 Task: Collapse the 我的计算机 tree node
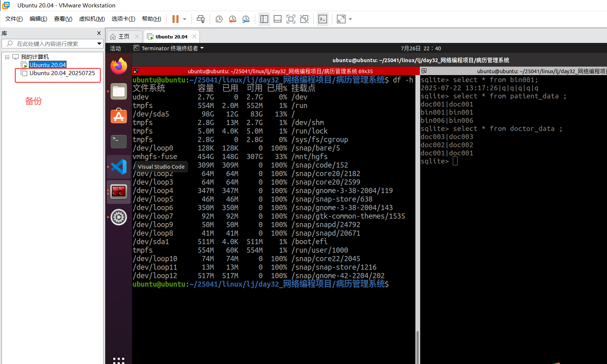pyautogui.click(x=7, y=57)
